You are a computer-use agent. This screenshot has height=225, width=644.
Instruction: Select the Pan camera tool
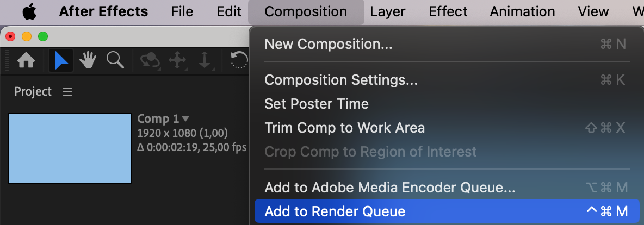pos(178,61)
